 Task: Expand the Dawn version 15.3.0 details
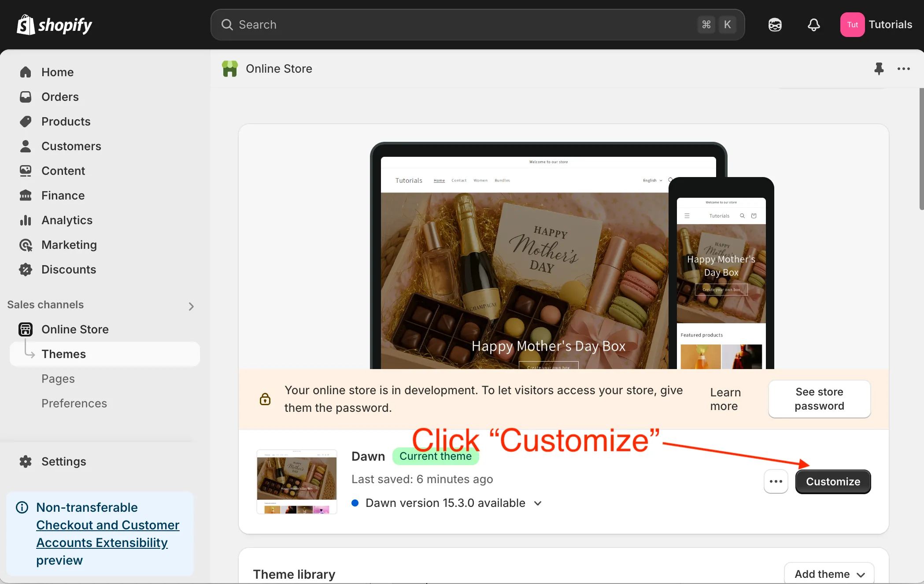537,503
